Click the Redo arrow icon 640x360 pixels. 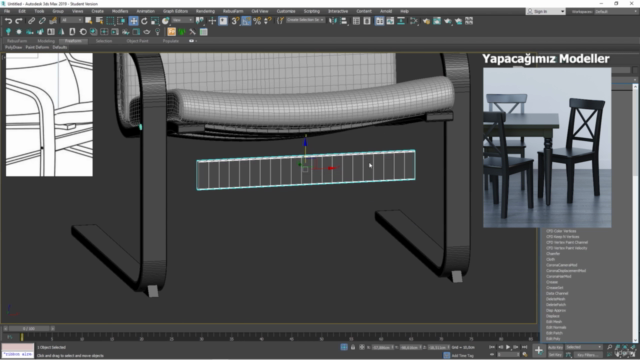click(x=19, y=21)
